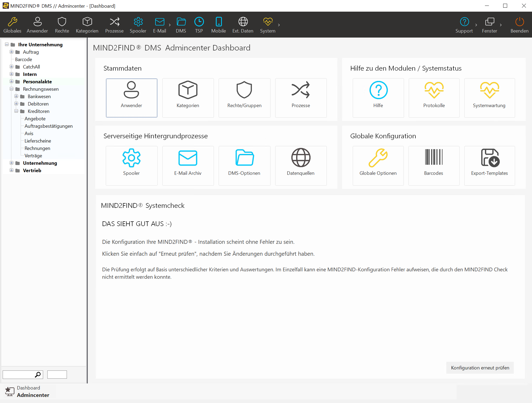
Task: Open the E-Mail submenu arrow
Action: [170, 25]
